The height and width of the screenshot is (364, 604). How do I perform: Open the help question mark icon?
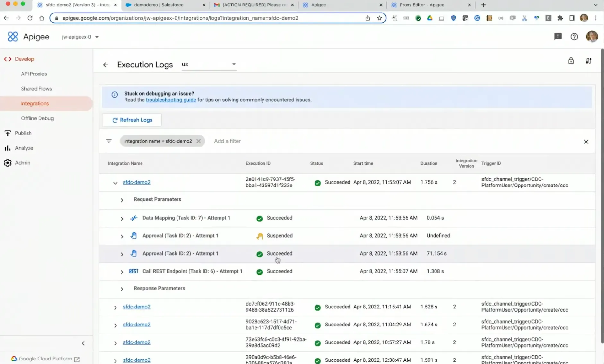tap(574, 37)
